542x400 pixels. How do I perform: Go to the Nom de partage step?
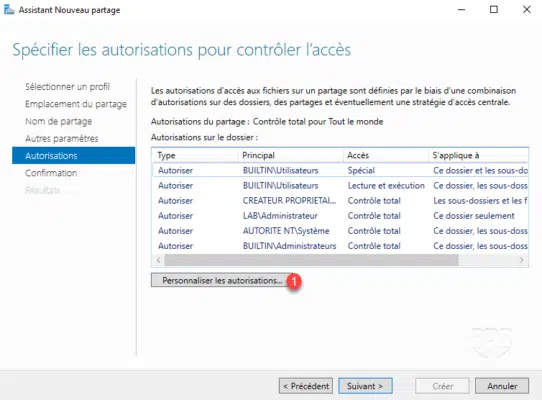(x=58, y=121)
